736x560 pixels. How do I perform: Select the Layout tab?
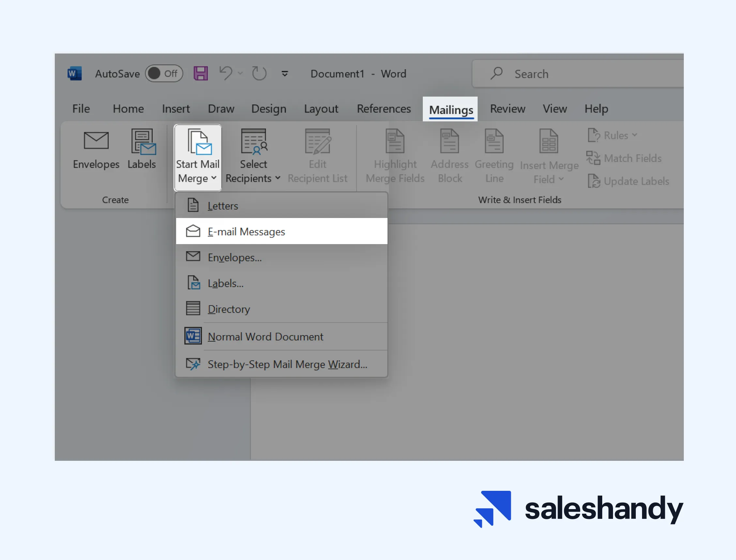pyautogui.click(x=321, y=109)
